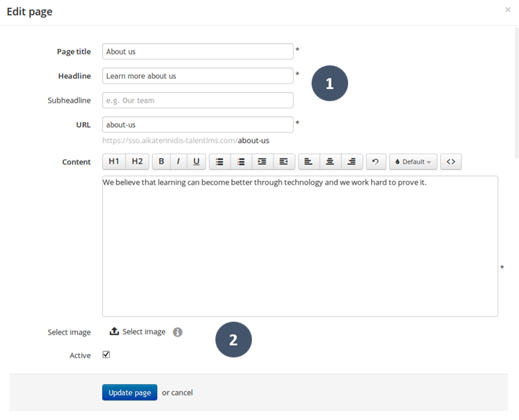Undo last editor change
This screenshot has width=519, height=420.
pos(375,162)
